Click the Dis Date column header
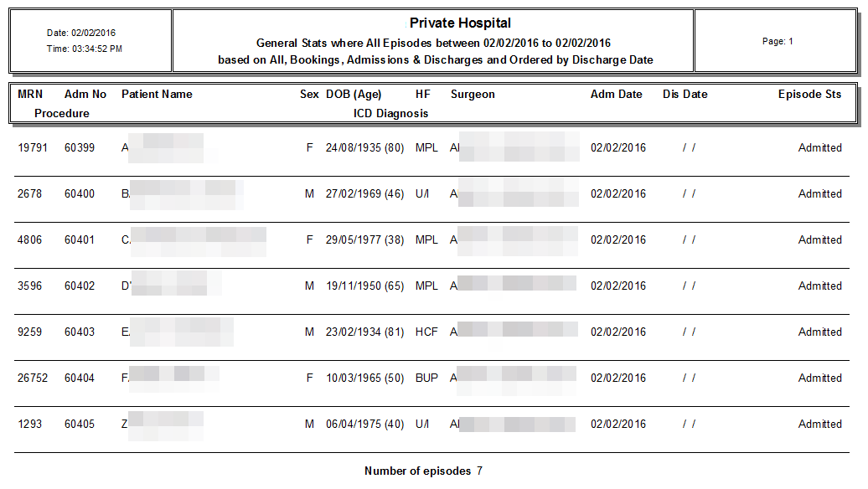This screenshot has width=868, height=489. click(x=685, y=94)
